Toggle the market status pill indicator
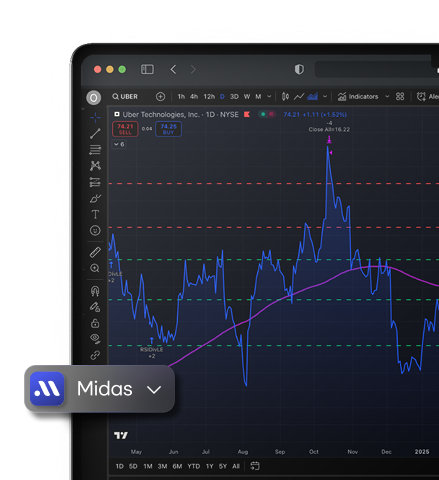 click(x=267, y=114)
